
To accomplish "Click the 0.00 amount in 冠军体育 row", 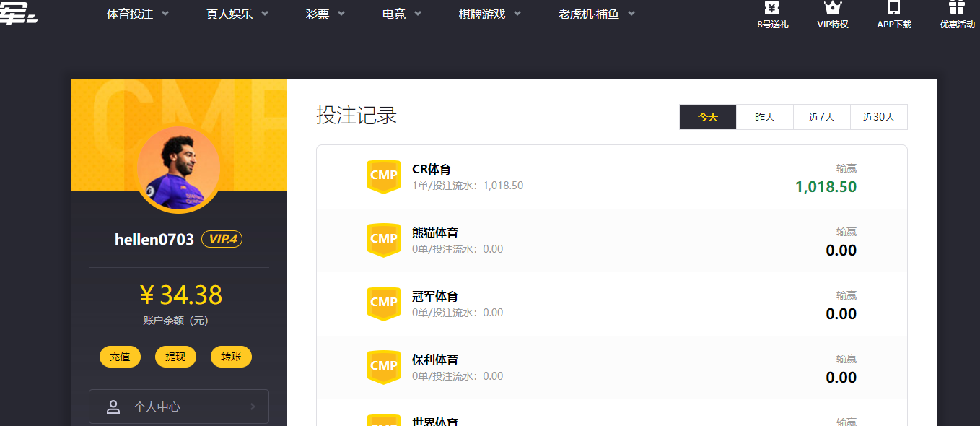I will point(841,314).
